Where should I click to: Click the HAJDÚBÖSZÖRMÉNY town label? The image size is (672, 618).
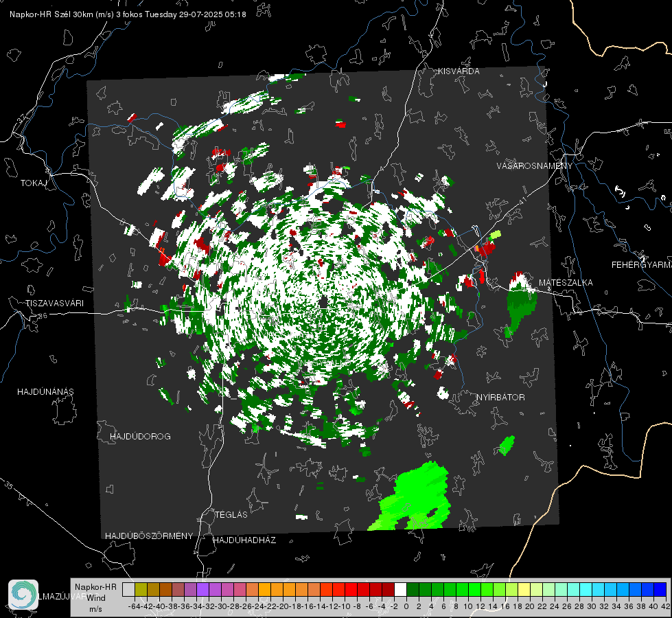(x=149, y=536)
